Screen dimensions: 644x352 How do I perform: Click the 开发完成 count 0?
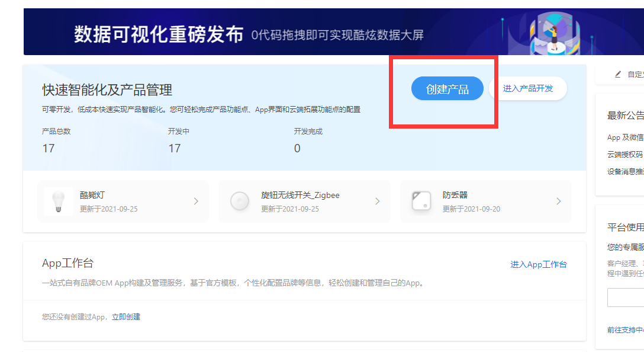coord(297,149)
